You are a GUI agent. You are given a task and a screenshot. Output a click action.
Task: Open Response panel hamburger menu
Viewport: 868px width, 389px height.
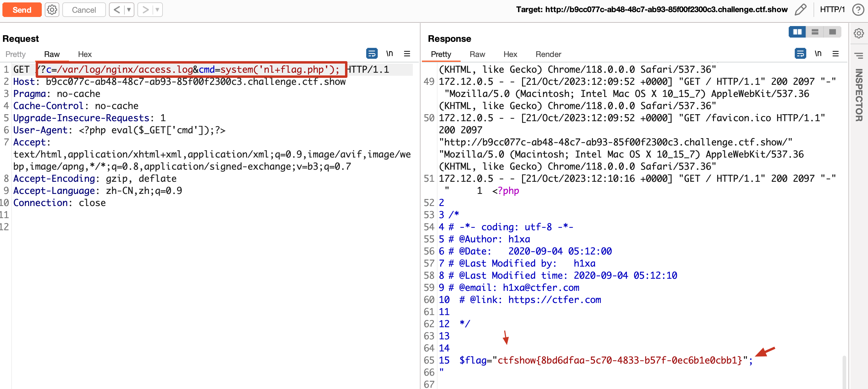[836, 53]
